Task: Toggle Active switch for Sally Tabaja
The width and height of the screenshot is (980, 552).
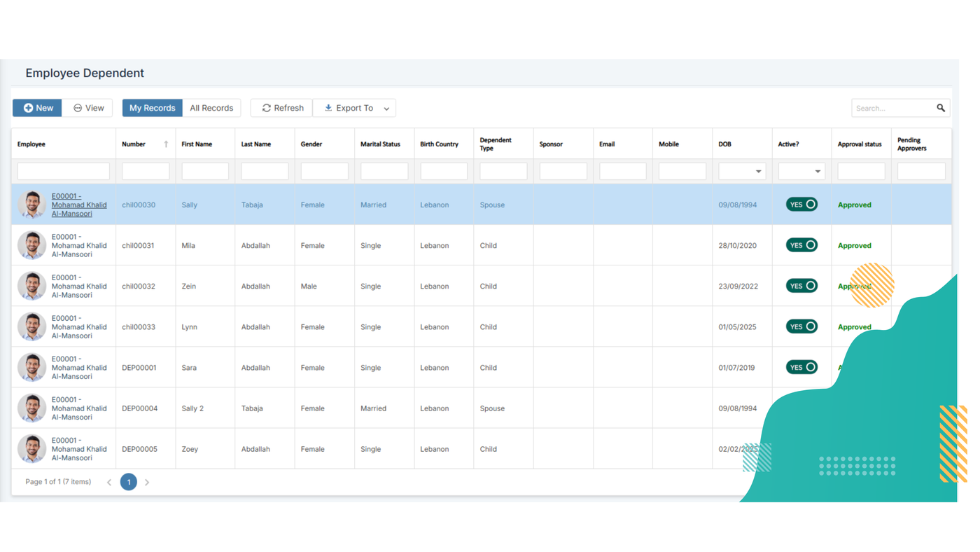Action: coord(801,205)
